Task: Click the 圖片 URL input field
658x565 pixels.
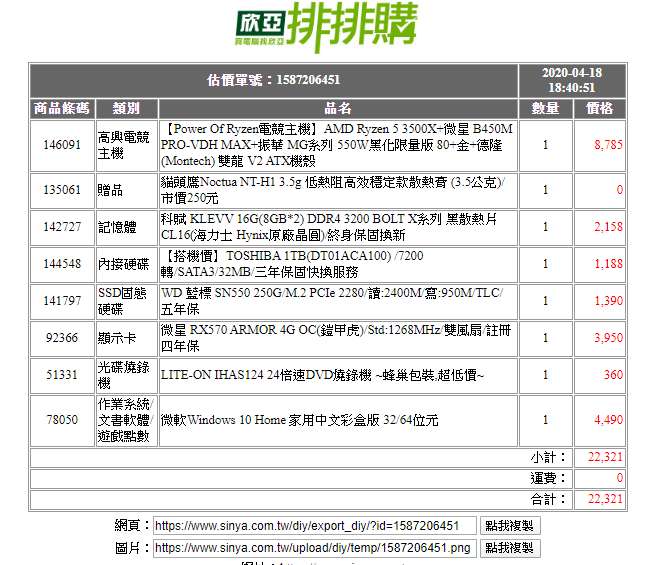Action: tap(315, 548)
